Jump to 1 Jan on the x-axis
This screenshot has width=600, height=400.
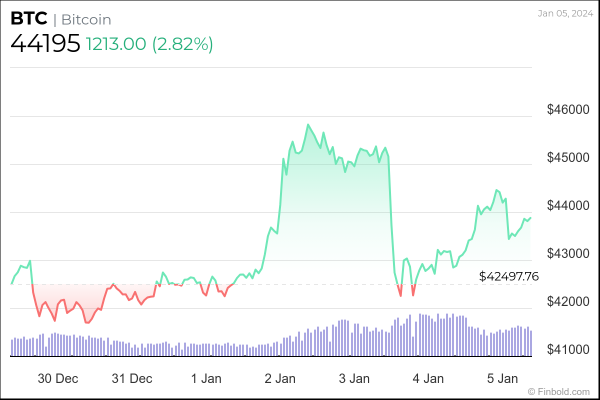point(205,379)
